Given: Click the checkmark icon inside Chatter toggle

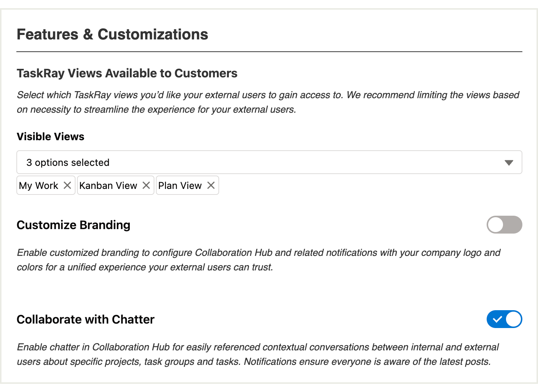Looking at the screenshot, I should [497, 319].
